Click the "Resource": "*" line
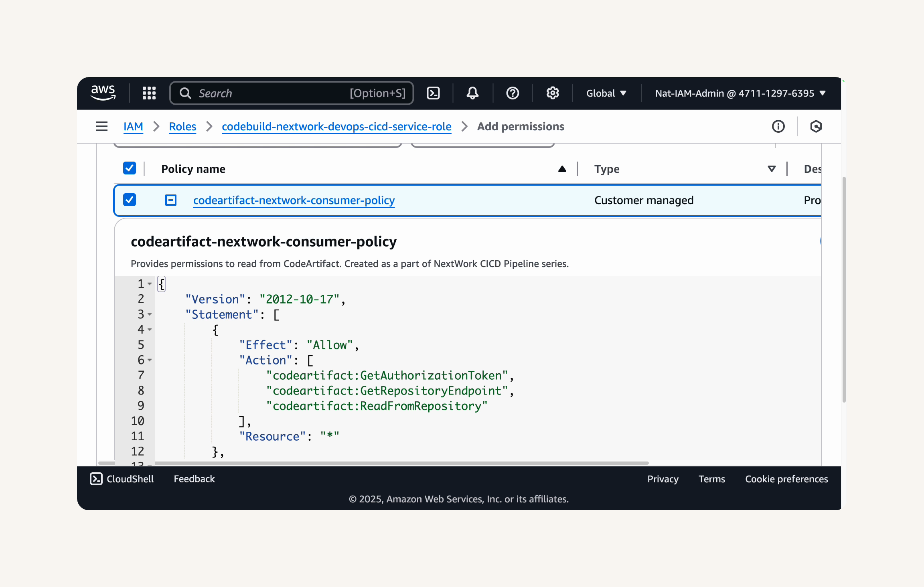 pyautogui.click(x=289, y=436)
